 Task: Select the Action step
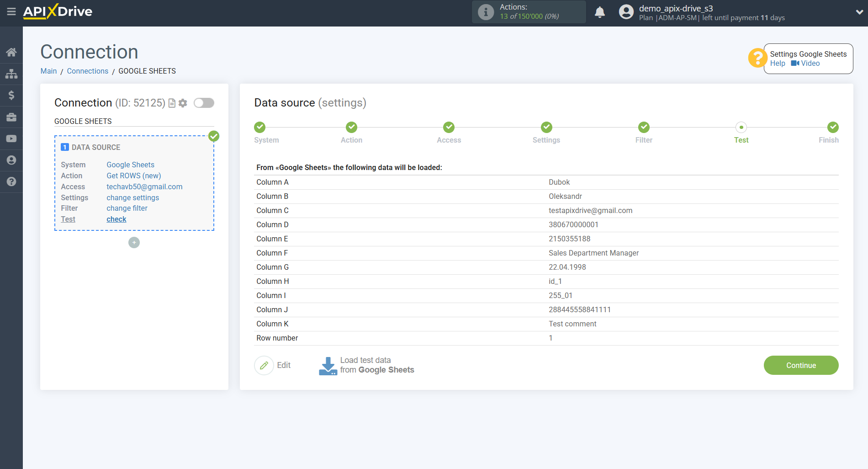pos(351,127)
